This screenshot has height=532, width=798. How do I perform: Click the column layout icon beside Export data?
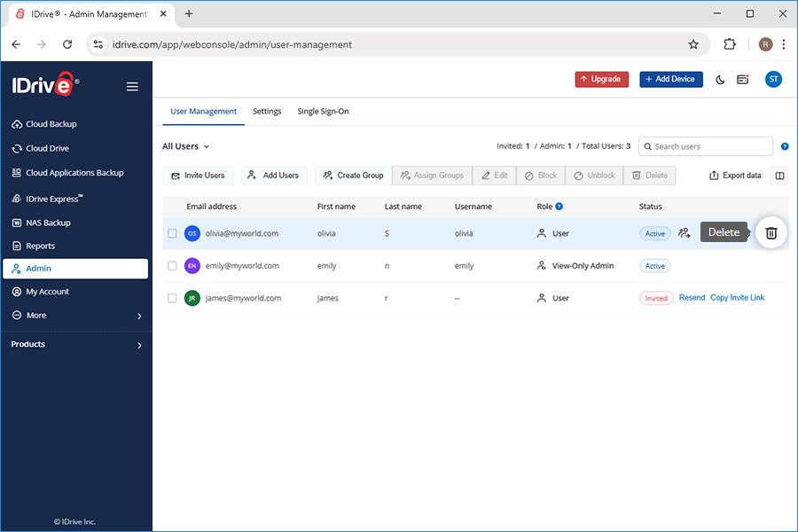coord(779,176)
